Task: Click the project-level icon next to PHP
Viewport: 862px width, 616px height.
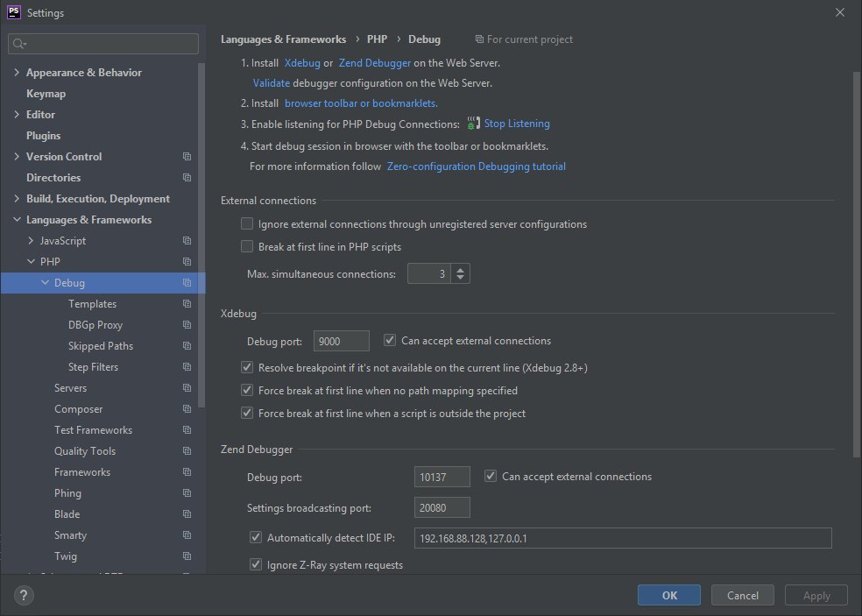Action: click(x=187, y=262)
